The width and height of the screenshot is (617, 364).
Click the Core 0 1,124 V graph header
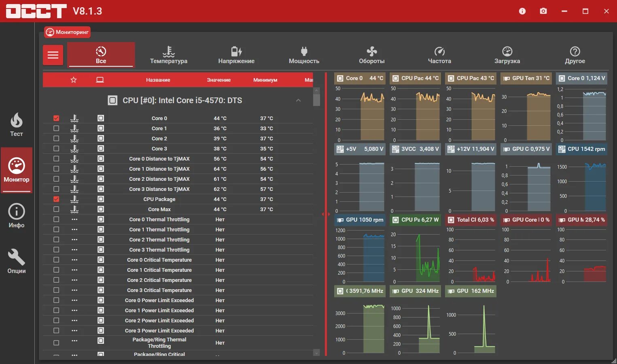point(581,78)
